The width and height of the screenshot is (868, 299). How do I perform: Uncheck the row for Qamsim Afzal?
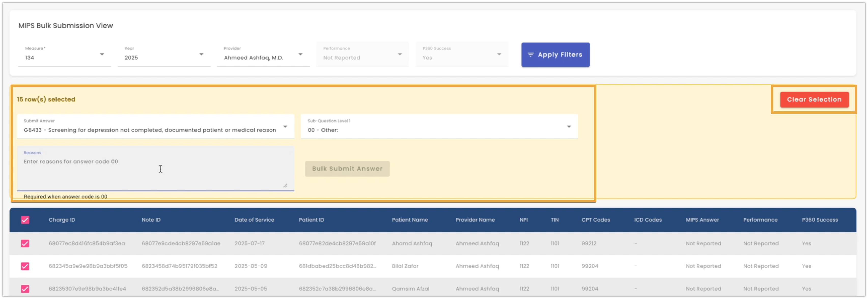coord(25,289)
